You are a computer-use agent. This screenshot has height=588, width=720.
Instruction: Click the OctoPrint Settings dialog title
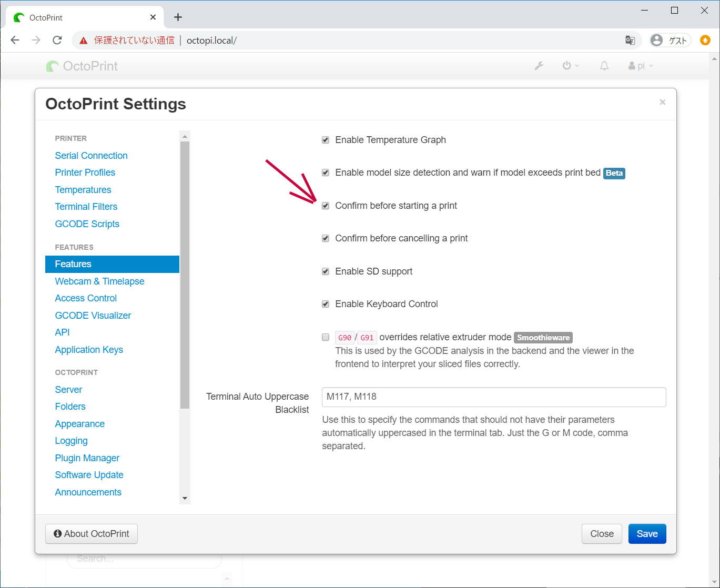[116, 104]
